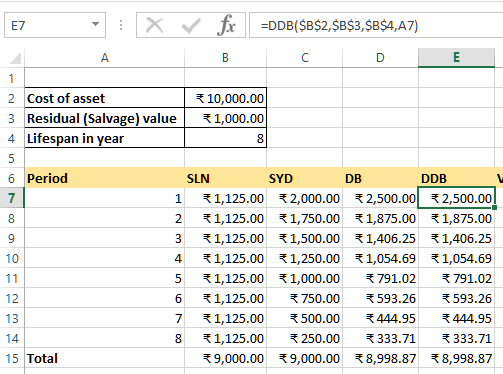Select row 2 header
Viewport: 503px width, 374px height.
click(x=12, y=98)
